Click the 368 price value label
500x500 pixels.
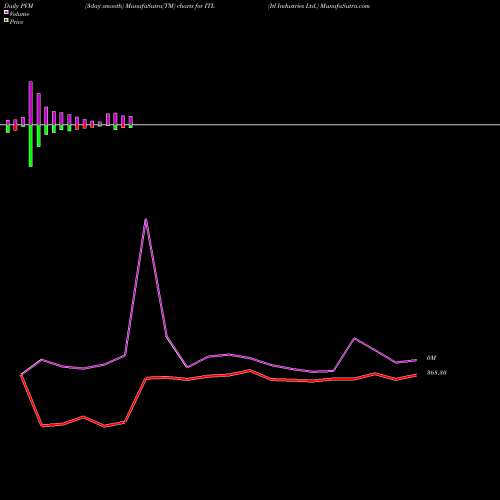point(437,373)
